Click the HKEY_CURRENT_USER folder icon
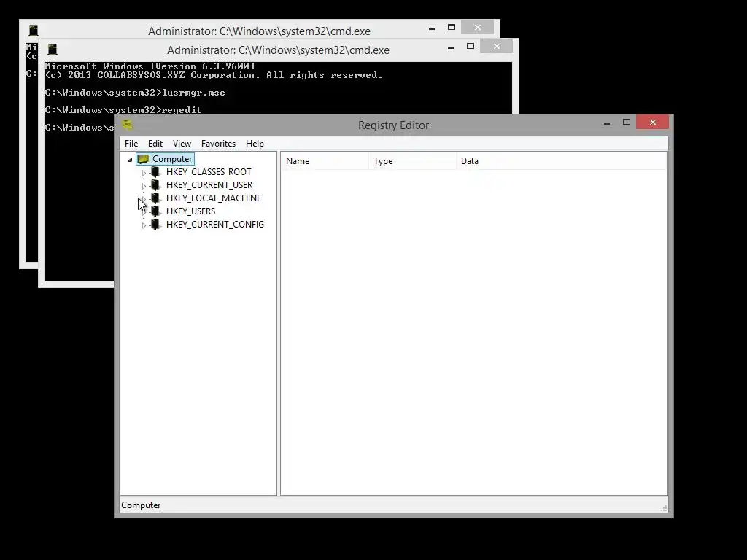The height and width of the screenshot is (560, 747). point(155,184)
